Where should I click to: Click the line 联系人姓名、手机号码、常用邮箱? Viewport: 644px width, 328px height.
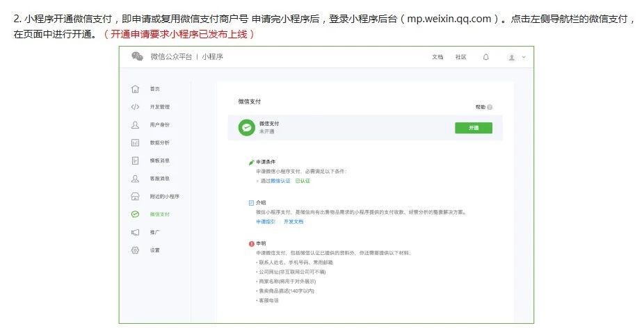296,262
